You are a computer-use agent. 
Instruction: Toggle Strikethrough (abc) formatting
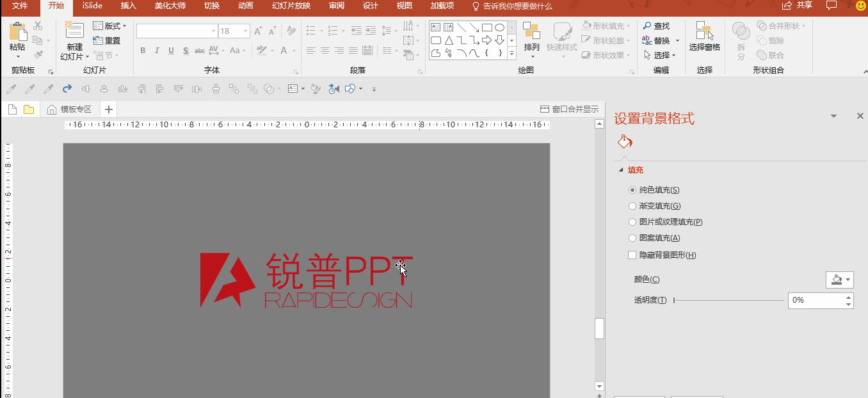[x=200, y=51]
